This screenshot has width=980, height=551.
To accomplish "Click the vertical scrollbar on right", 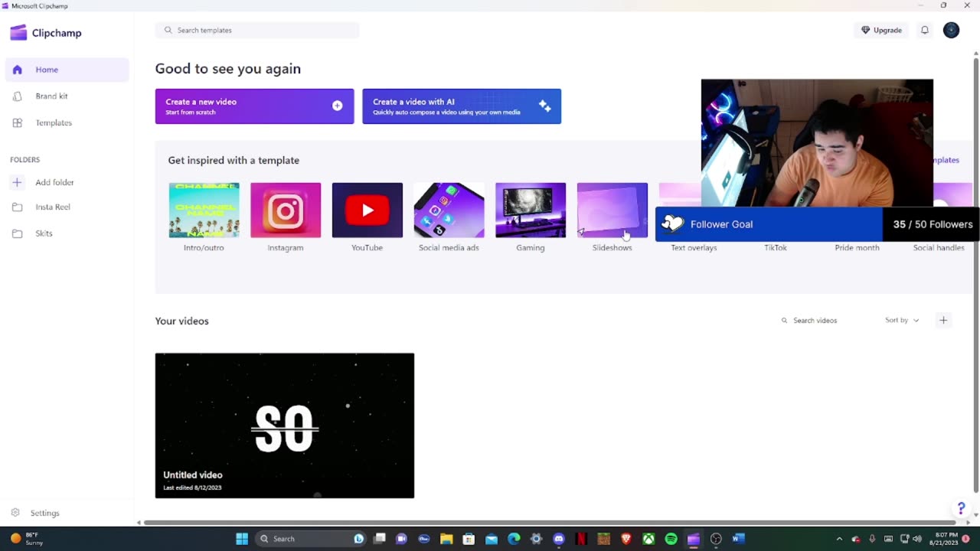I will click(975, 275).
